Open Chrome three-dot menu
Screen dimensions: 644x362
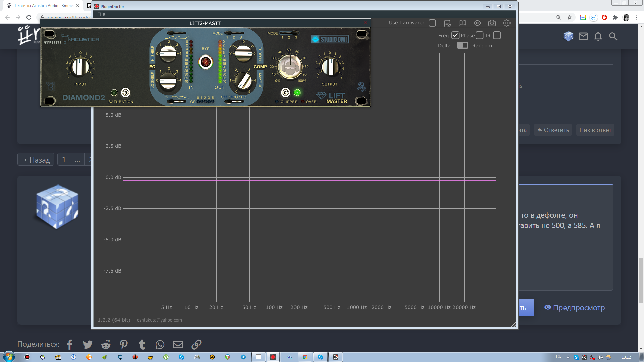[x=637, y=17]
